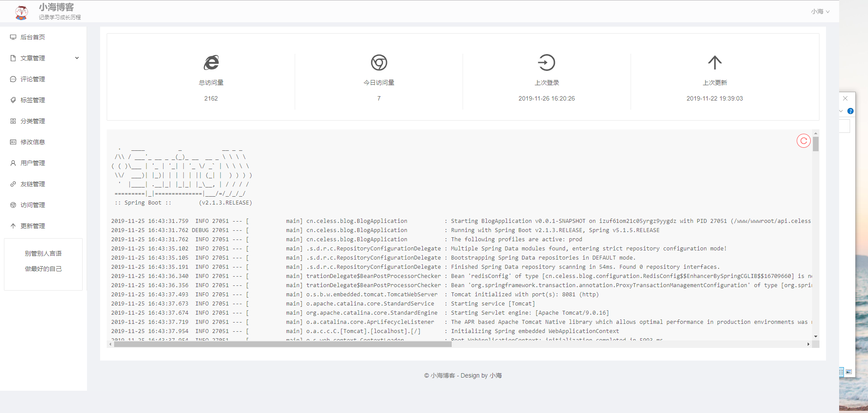Click the last update up-arrow icon
Viewport: 868px width, 413px height.
[715, 62]
